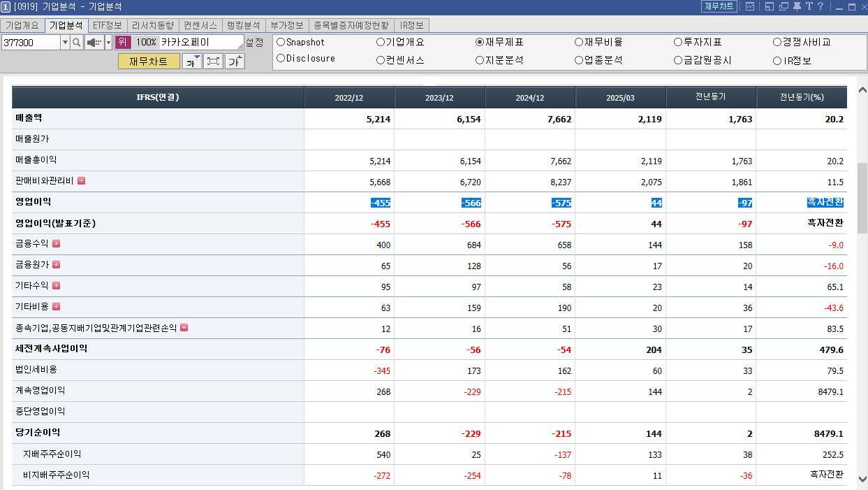Image resolution: width=868 pixels, height=490 pixels.
Task: Click the vertical scrollbar thumb
Action: tap(862, 198)
